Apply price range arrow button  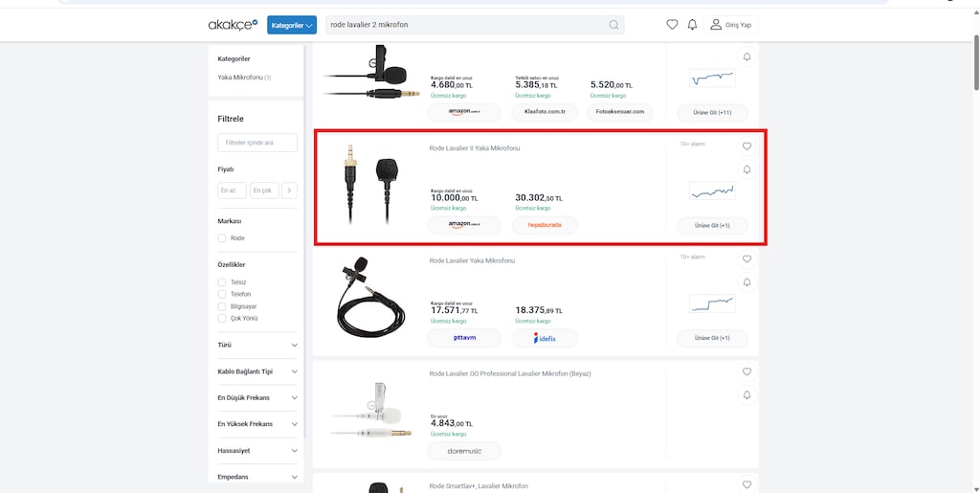click(289, 190)
